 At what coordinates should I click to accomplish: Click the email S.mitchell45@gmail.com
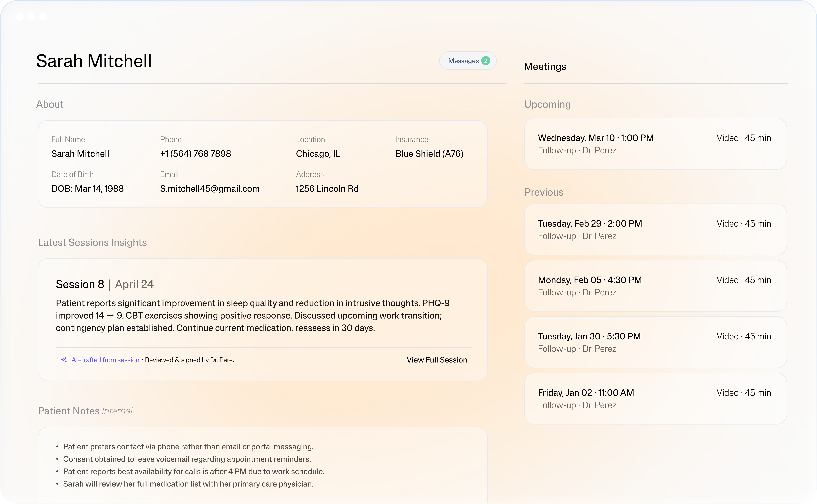(x=210, y=189)
